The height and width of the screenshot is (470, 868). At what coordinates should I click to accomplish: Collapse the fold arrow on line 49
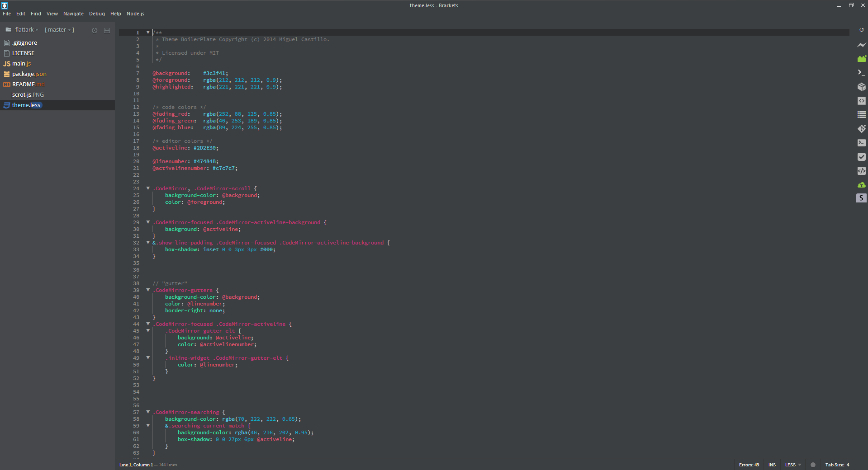148,358
